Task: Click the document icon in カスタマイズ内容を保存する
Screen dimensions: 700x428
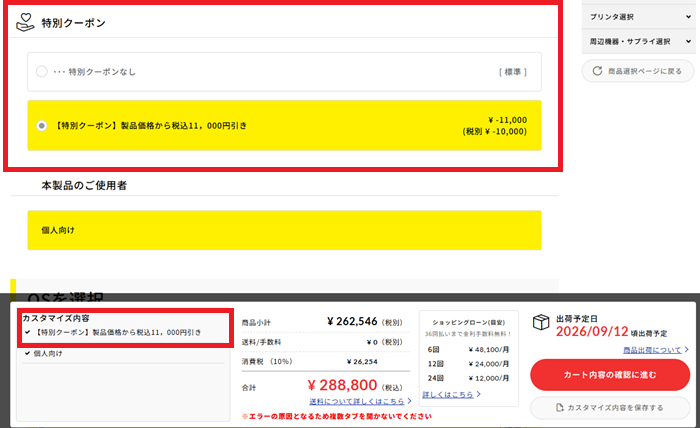Action: click(560, 407)
